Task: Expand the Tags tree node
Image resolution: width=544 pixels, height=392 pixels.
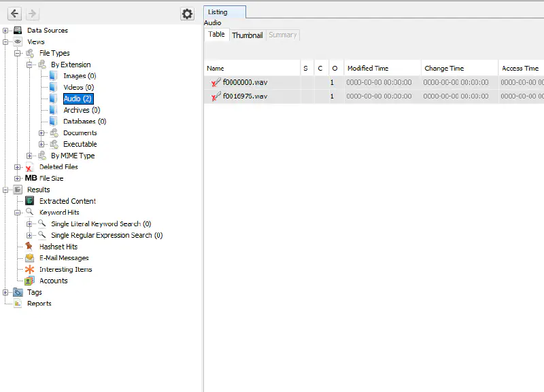Action: (x=5, y=292)
